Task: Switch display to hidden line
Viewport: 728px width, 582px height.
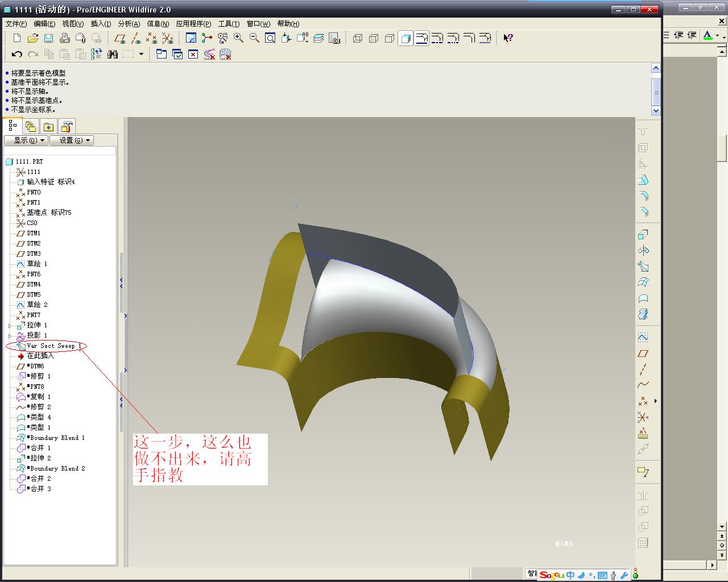Action: (x=374, y=38)
